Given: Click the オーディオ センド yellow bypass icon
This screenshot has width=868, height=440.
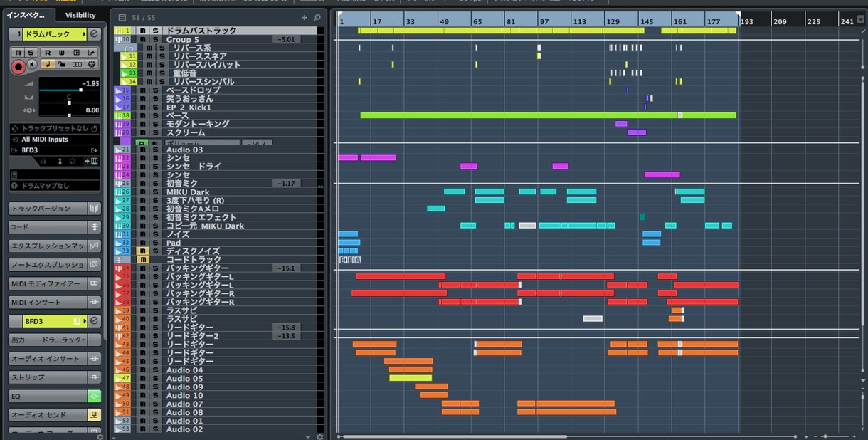Looking at the screenshot, I should coord(94,414).
